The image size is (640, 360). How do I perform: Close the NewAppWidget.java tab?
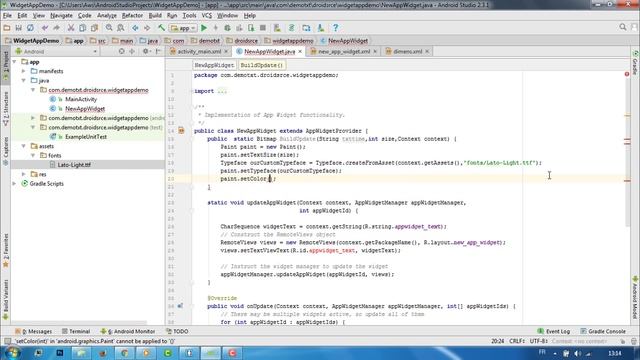pos(300,51)
